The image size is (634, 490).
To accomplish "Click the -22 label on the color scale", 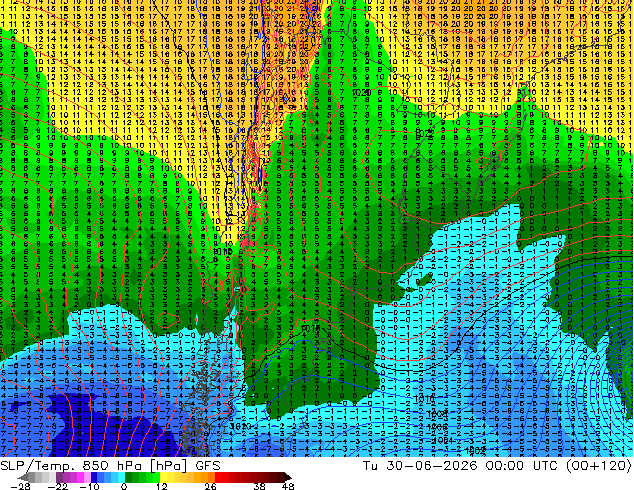I will coord(58,486).
